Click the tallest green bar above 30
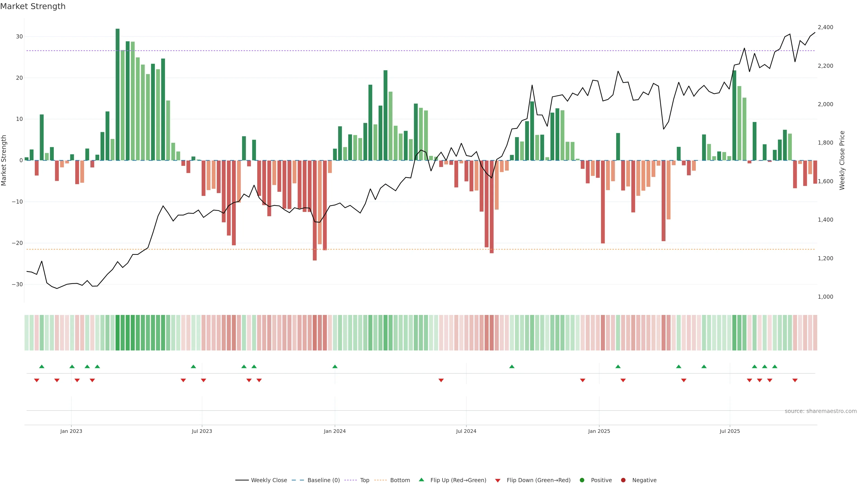The width and height of the screenshot is (868, 488). point(118,94)
